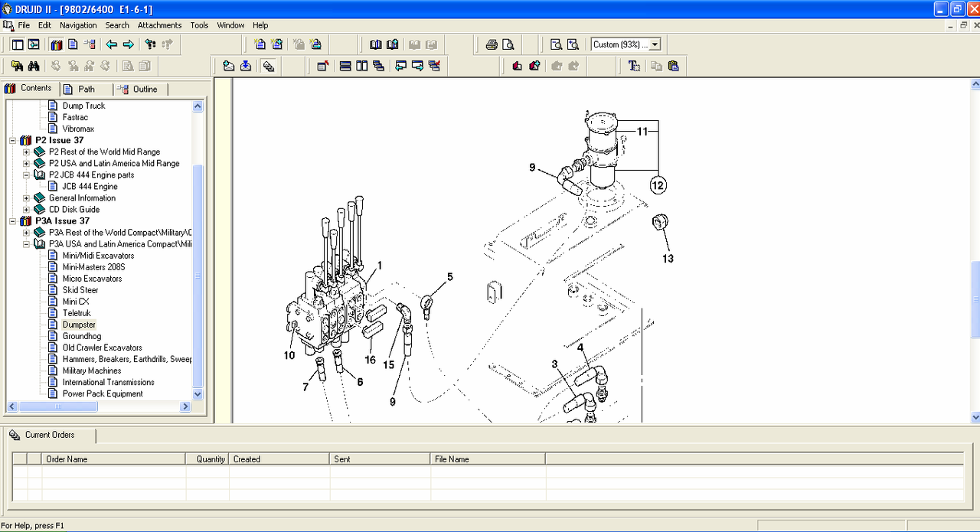Click the contents tree scroll-down arrow
Image resolution: width=980 pixels, height=532 pixels.
point(198,394)
